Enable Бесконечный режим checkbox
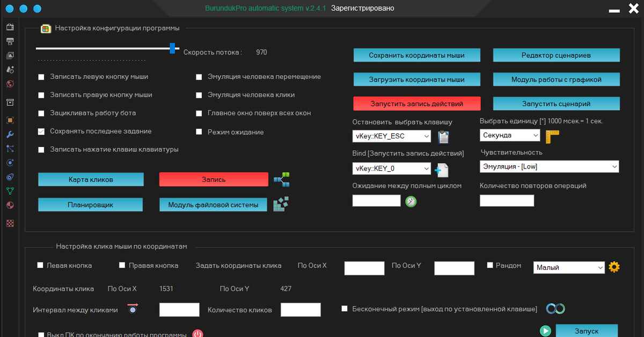 (x=345, y=309)
